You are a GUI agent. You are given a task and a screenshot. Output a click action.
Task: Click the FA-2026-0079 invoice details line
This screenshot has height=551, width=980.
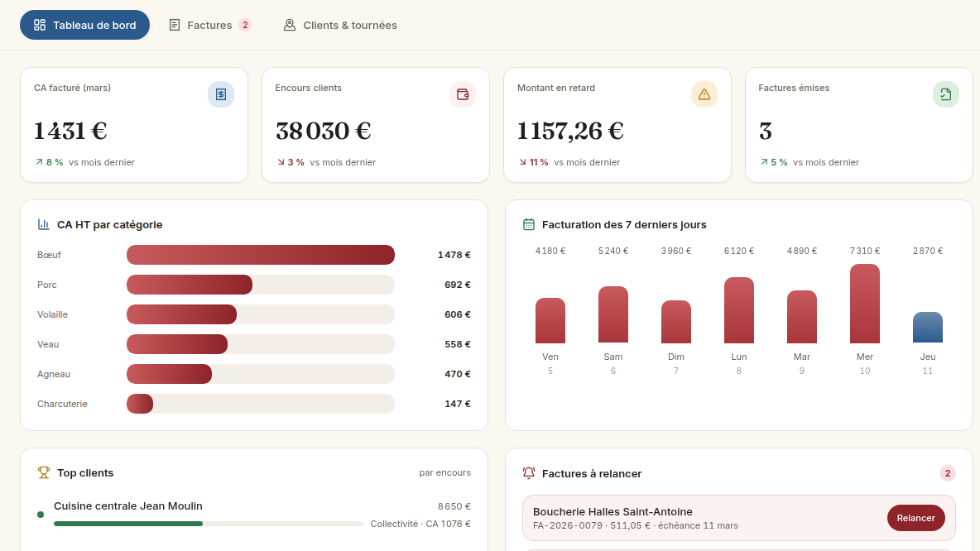pyautogui.click(x=636, y=525)
